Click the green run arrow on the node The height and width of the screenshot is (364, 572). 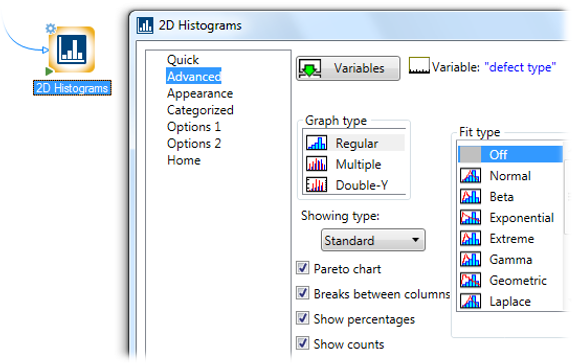[49, 71]
